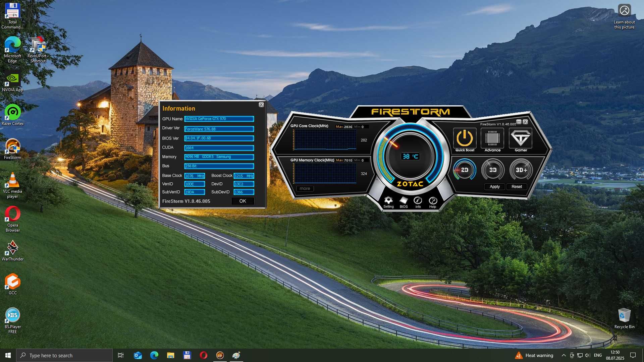Screen dimensions: 644x362
Task: Click the Reset button in FireStorm
Action: [517, 187]
